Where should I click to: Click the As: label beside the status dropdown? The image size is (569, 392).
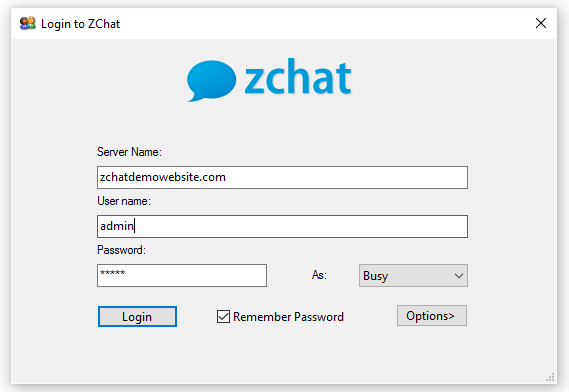pyautogui.click(x=319, y=275)
